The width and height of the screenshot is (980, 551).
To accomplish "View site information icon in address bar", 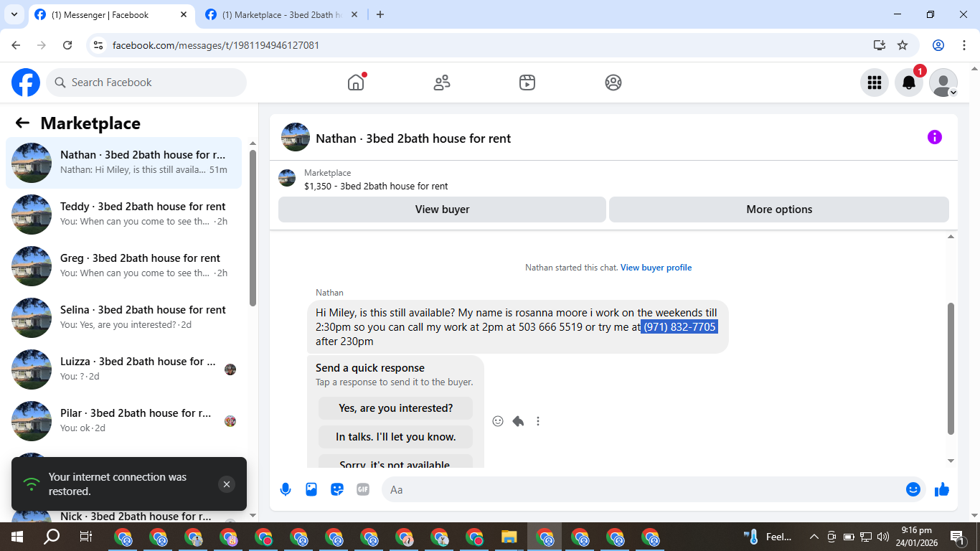I will 99,45.
